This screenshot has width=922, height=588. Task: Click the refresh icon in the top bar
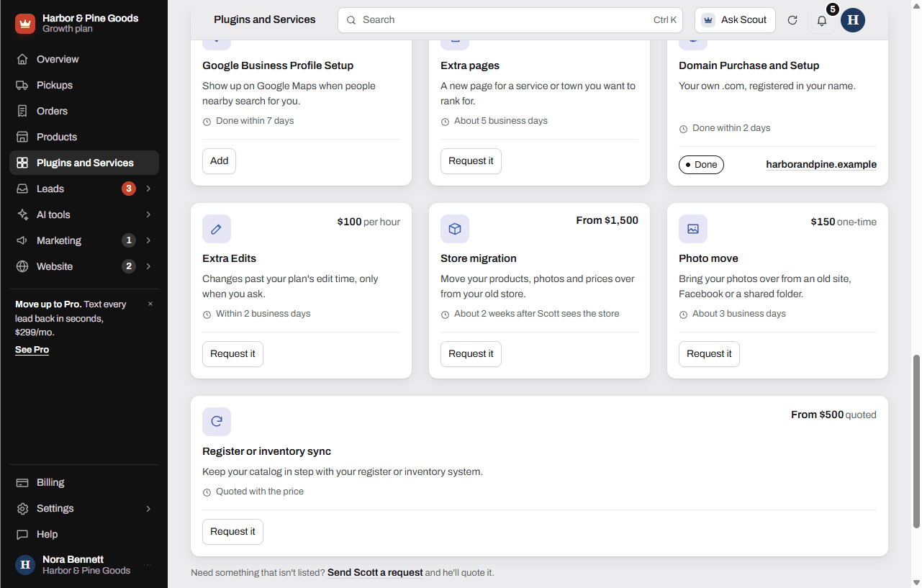click(x=792, y=20)
